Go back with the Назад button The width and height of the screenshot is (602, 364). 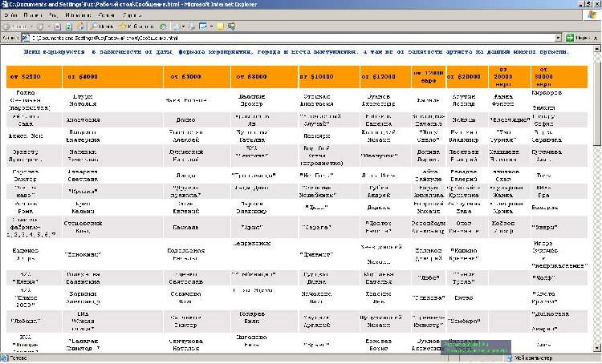tap(15, 26)
